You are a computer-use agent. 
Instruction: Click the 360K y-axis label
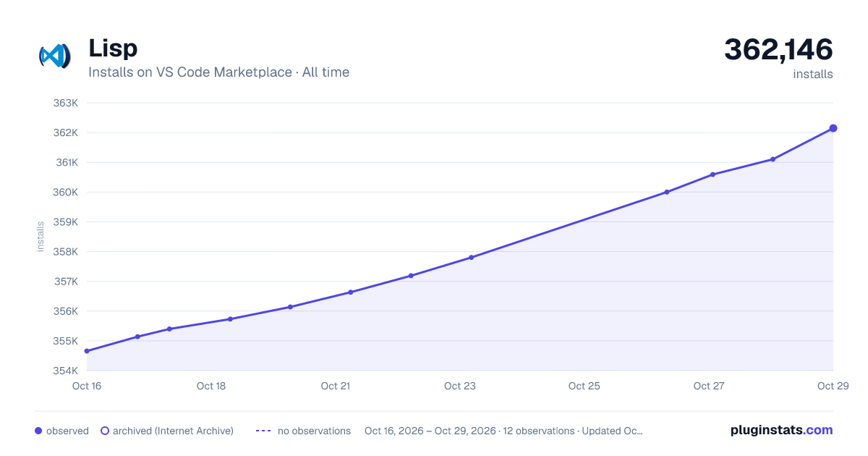(66, 192)
